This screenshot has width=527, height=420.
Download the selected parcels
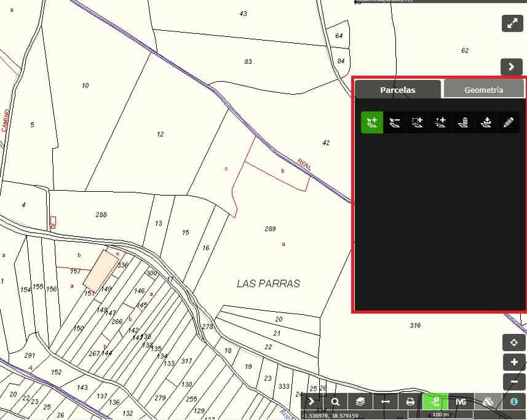pos(486,122)
